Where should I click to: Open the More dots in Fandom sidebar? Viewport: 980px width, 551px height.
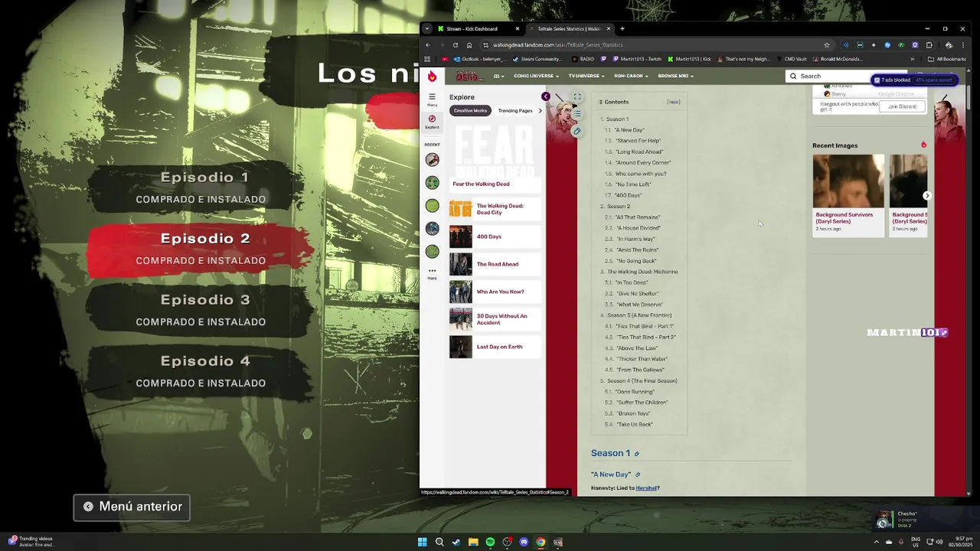(x=432, y=272)
